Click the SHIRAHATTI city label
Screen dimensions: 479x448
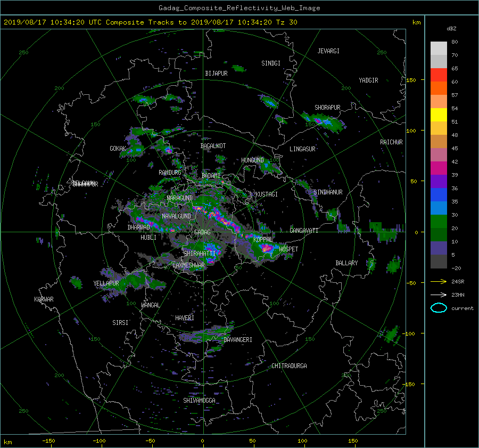[200, 253]
